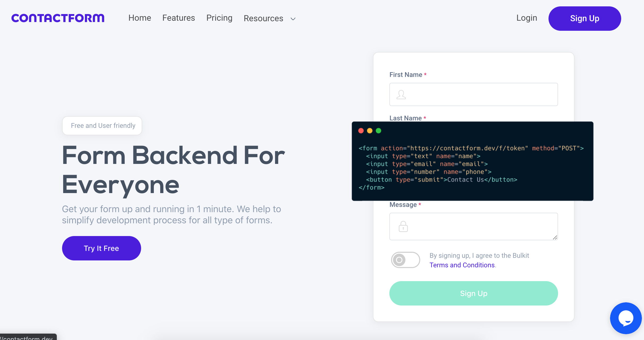Viewport: 644px width, 340px height.
Task: Click the lock icon in Message field
Action: pos(403,226)
